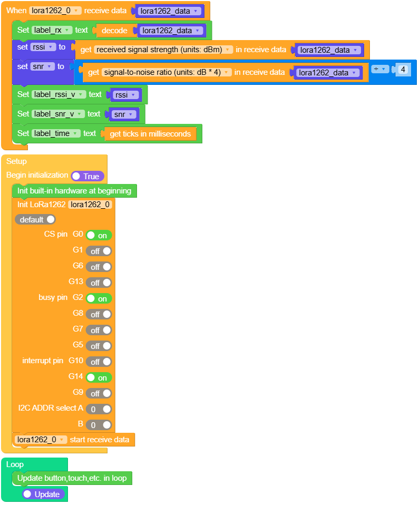Select the decode block

click(x=114, y=31)
